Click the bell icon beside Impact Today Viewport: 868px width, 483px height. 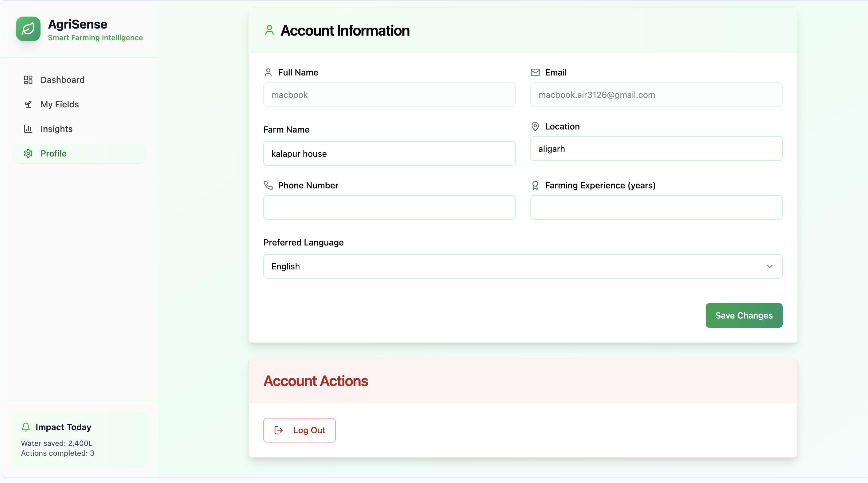click(x=26, y=427)
